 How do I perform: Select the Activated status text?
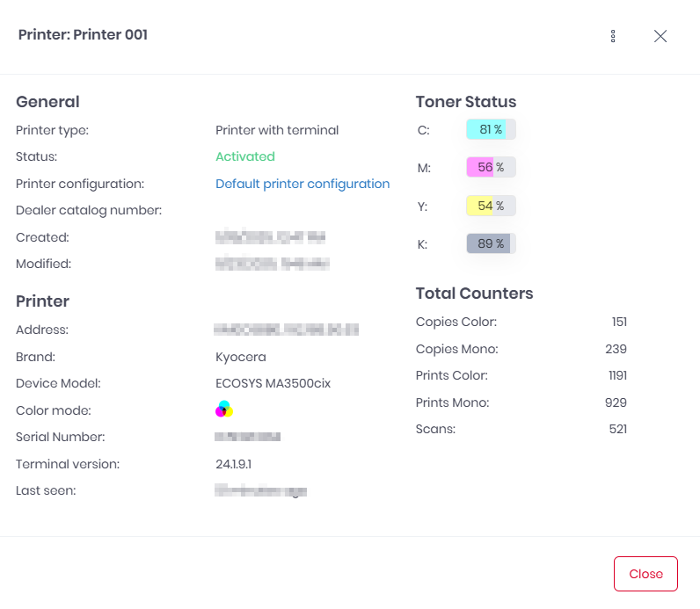point(245,156)
